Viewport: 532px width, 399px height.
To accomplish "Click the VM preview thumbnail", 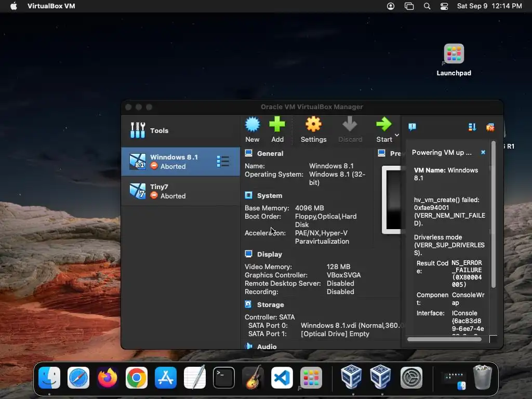I will 392,200.
